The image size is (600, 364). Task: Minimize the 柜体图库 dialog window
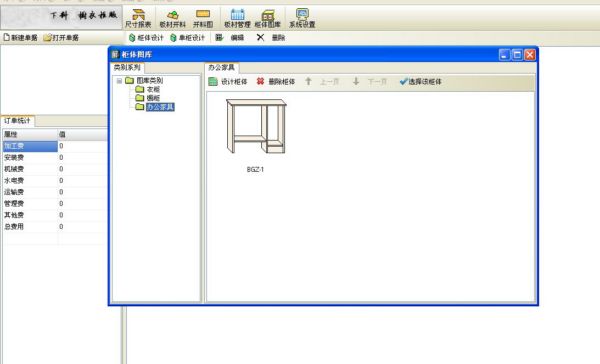pos(504,55)
